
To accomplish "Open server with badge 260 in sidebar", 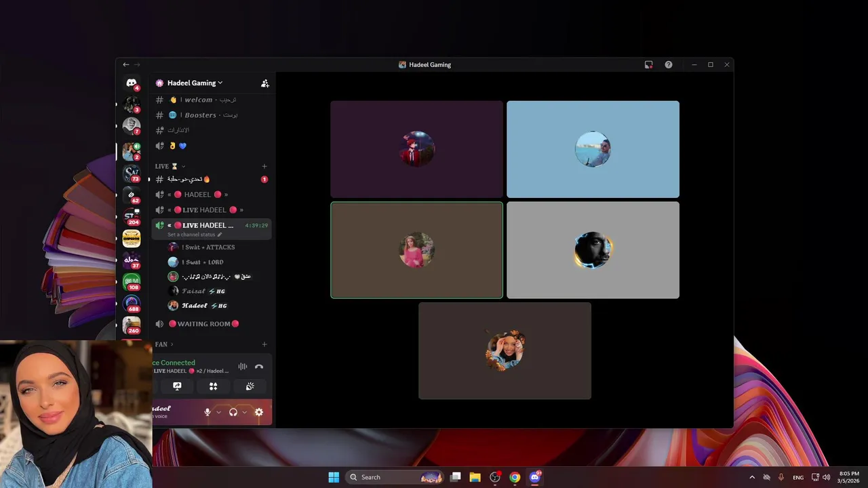I will click(x=131, y=325).
